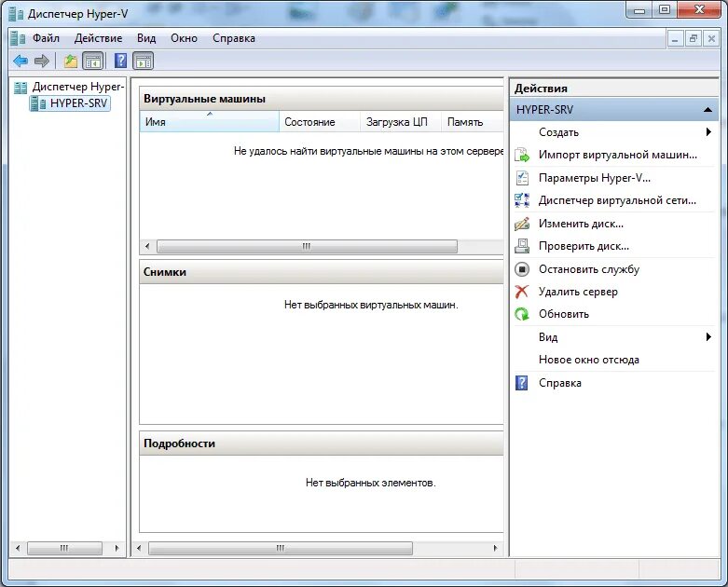This screenshot has height=587, width=728.
Task: Minimize the inner MDI child window
Action: point(675,38)
